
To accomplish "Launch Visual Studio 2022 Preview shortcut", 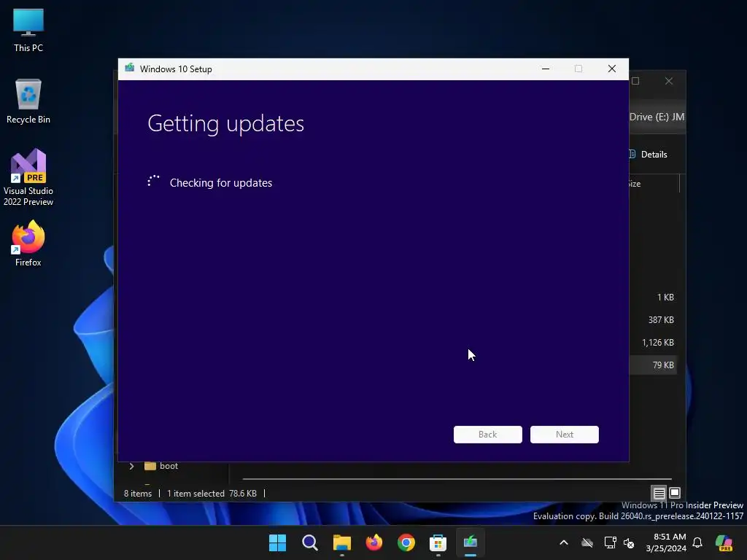I will pyautogui.click(x=28, y=177).
